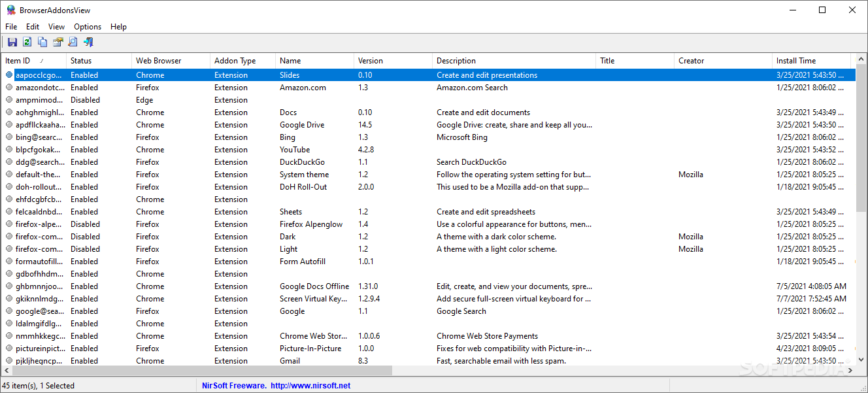Click the row icon beside default-the item

coord(9,175)
